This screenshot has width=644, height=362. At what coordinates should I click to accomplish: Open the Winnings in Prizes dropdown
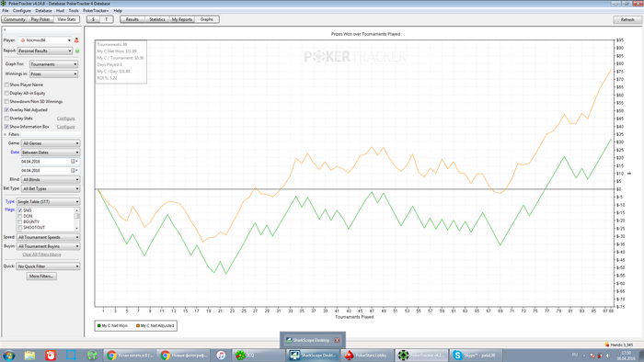[x=53, y=74]
